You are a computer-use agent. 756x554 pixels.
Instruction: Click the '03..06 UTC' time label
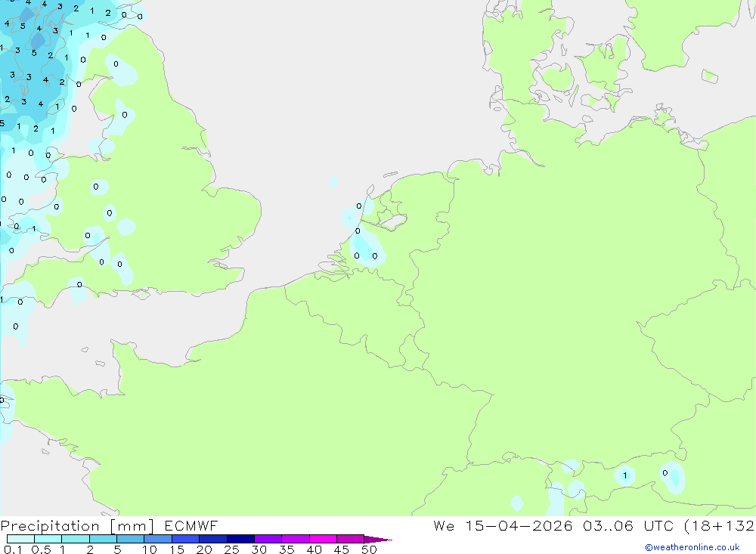click(x=627, y=525)
